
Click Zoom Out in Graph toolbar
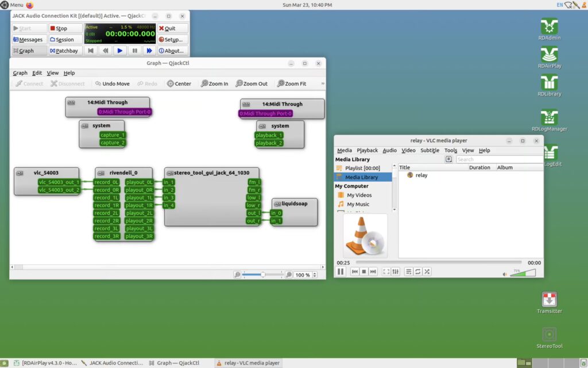[252, 84]
